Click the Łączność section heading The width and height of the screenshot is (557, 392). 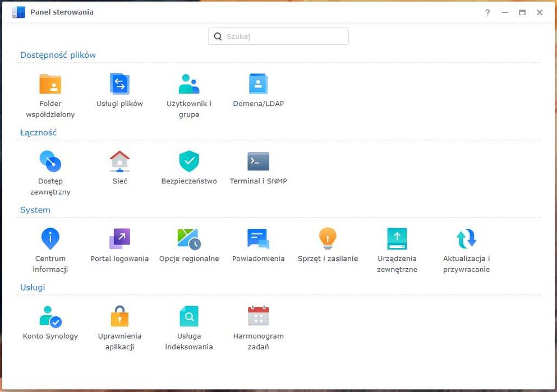click(38, 132)
